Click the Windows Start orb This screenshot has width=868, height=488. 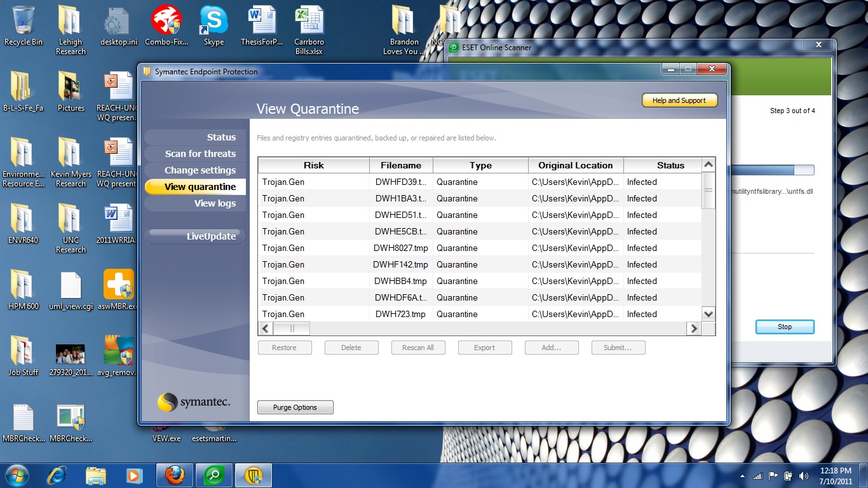(17, 475)
